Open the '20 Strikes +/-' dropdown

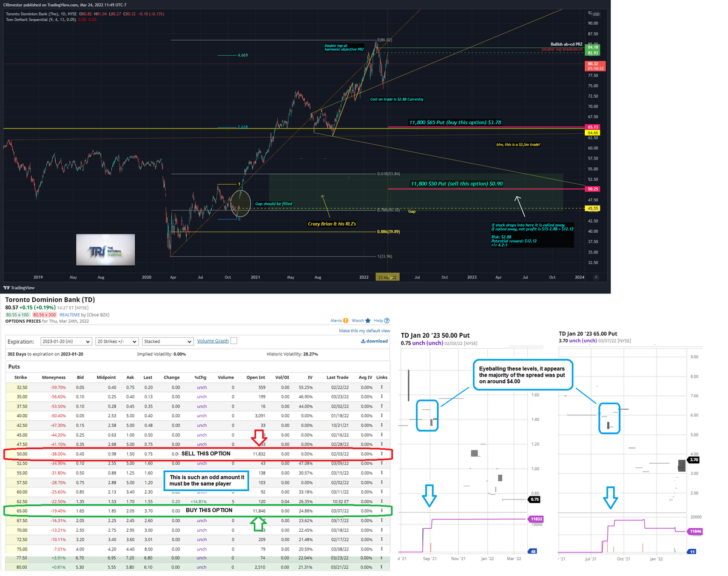(117, 341)
